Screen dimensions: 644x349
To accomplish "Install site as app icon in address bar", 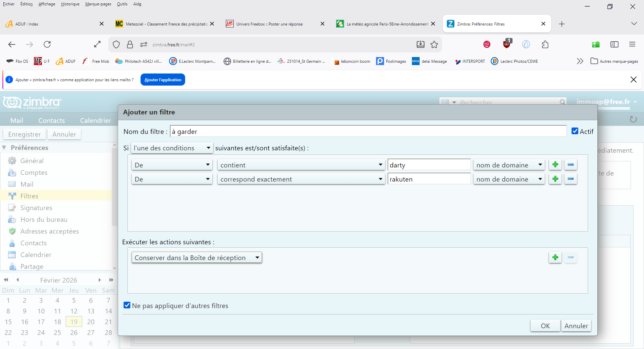I will [420, 44].
